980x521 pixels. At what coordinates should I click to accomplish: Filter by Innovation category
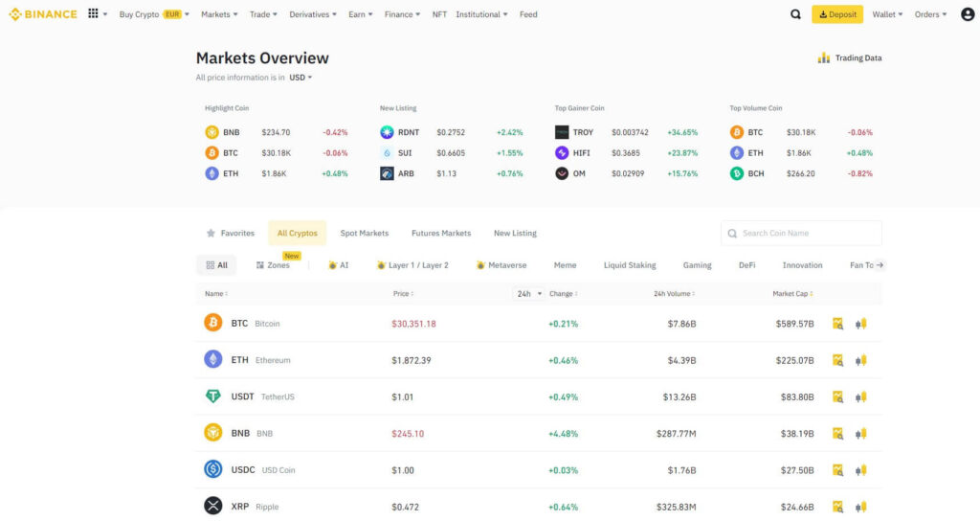pos(802,264)
